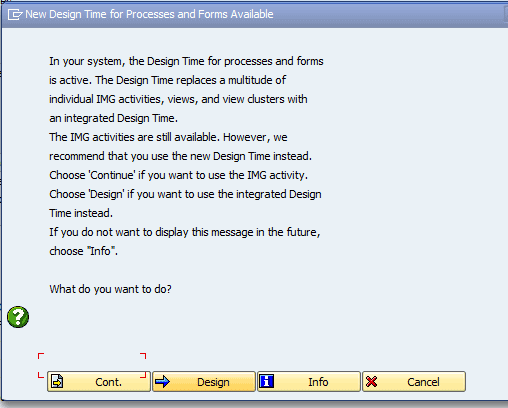Click the line starting "Choose 'Design' if you want"
Screen dimensions: 508x408
[185, 194]
